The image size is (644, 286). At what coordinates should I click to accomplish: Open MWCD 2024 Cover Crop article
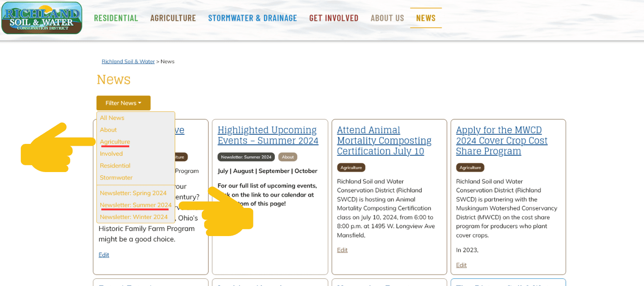[502, 141]
